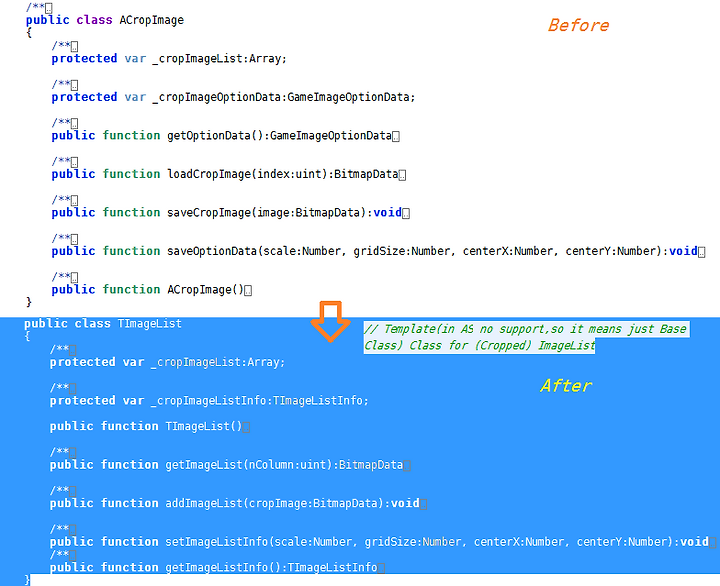This screenshot has height=586, width=720.
Task: Expand folded comment above getImageList function
Action: click(x=73, y=453)
